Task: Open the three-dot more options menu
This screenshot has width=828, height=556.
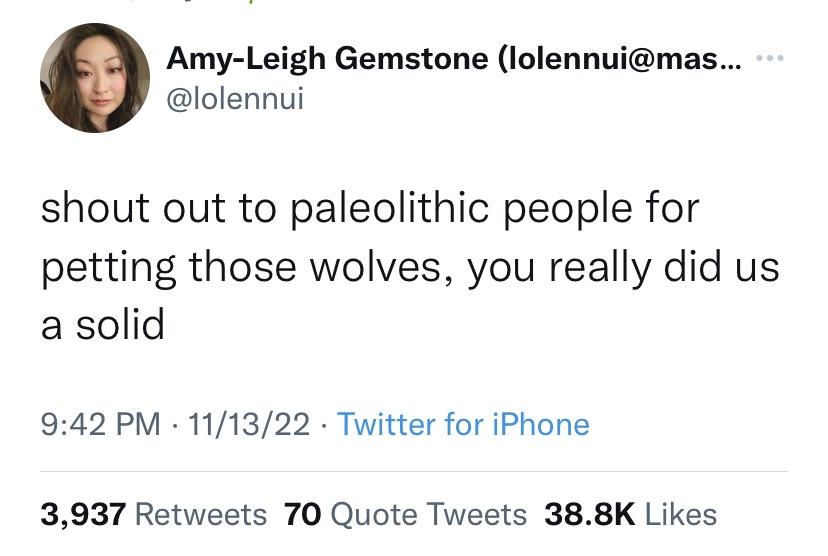Action: (x=770, y=58)
